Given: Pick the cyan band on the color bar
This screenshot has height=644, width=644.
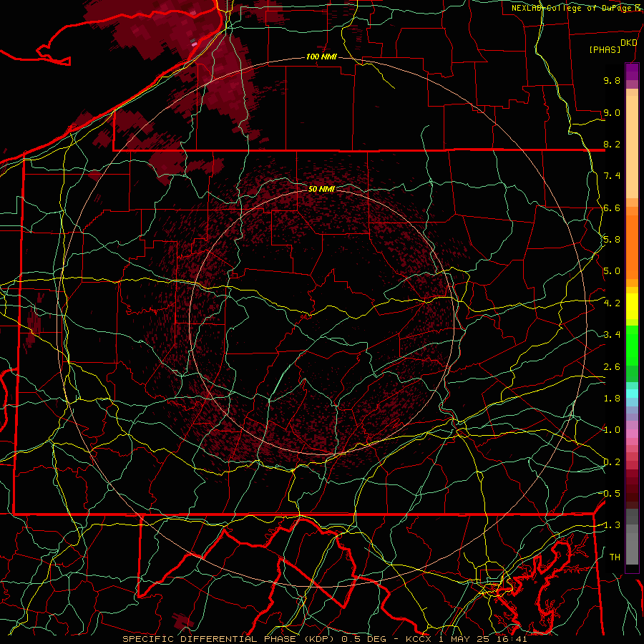Looking at the screenshot, I should 632,394.
